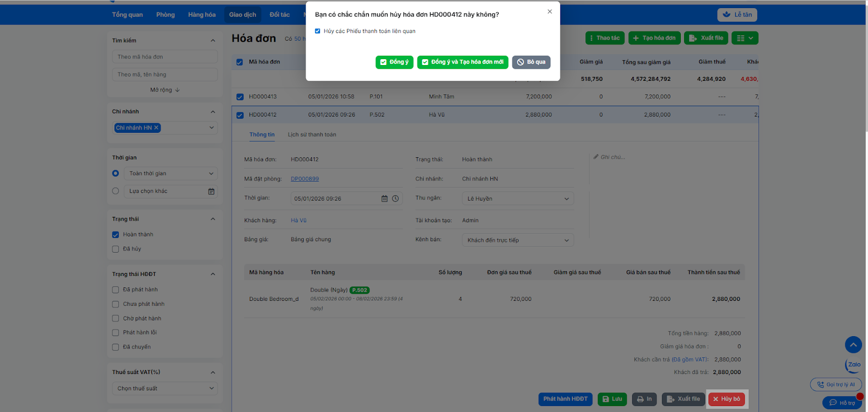868x412 pixels.
Task: Select the Lựa chọn khác radio button
Action: [116, 191]
